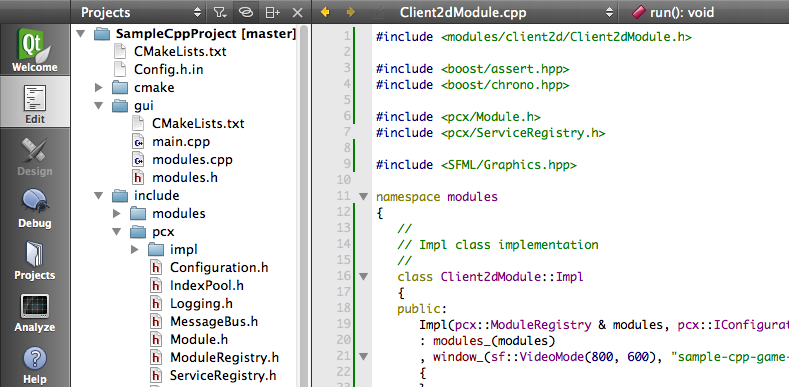
Task: Collapse the gui folder
Action: [x=99, y=106]
